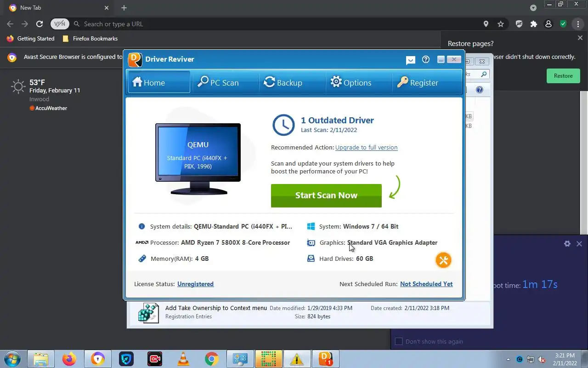This screenshot has width=588, height=368.
Task: Bookmark this page with the star icon
Action: coord(501,24)
